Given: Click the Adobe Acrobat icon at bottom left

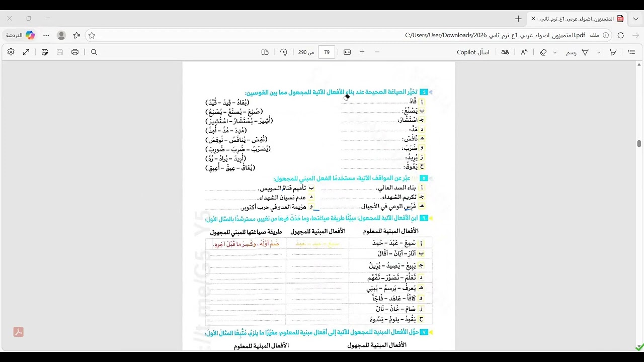Looking at the screenshot, I should click(18, 332).
